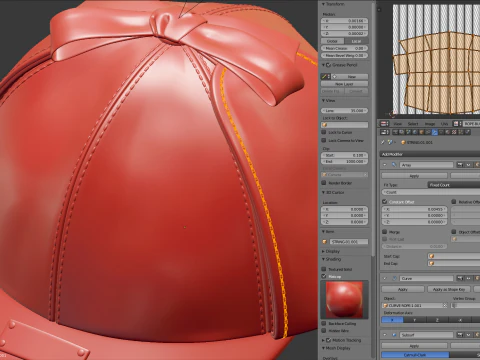480x360 pixels.
Task: Click the cube icon in Item panel
Action: coord(325,241)
